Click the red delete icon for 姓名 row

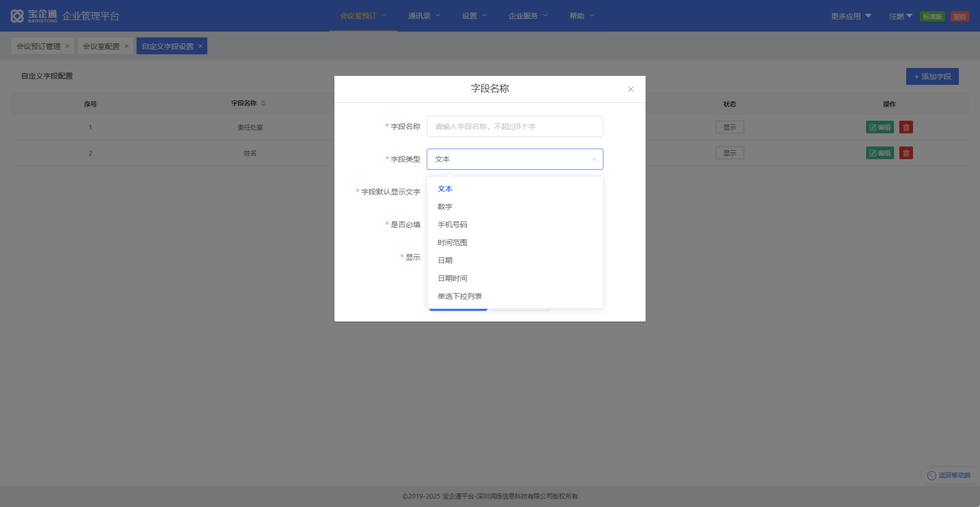(906, 153)
